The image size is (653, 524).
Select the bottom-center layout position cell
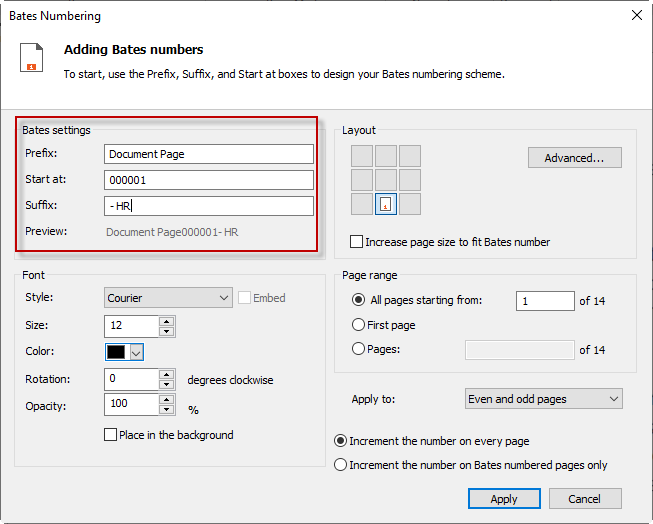pos(385,204)
